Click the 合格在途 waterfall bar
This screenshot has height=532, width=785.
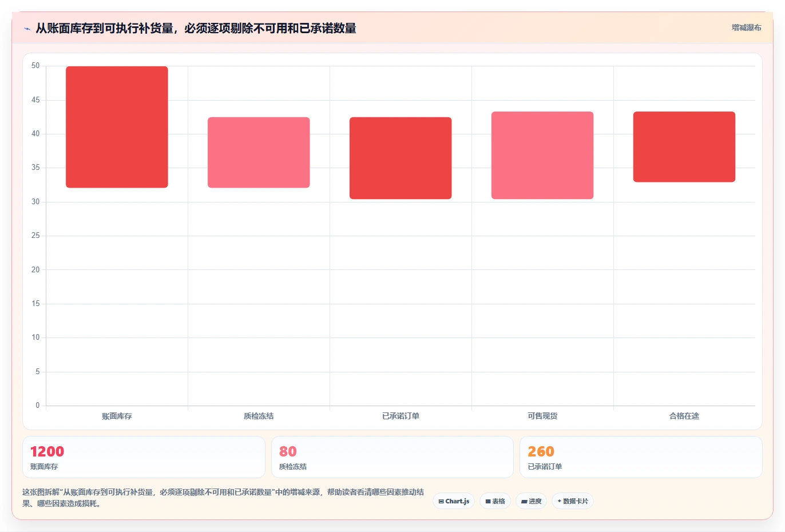click(684, 147)
